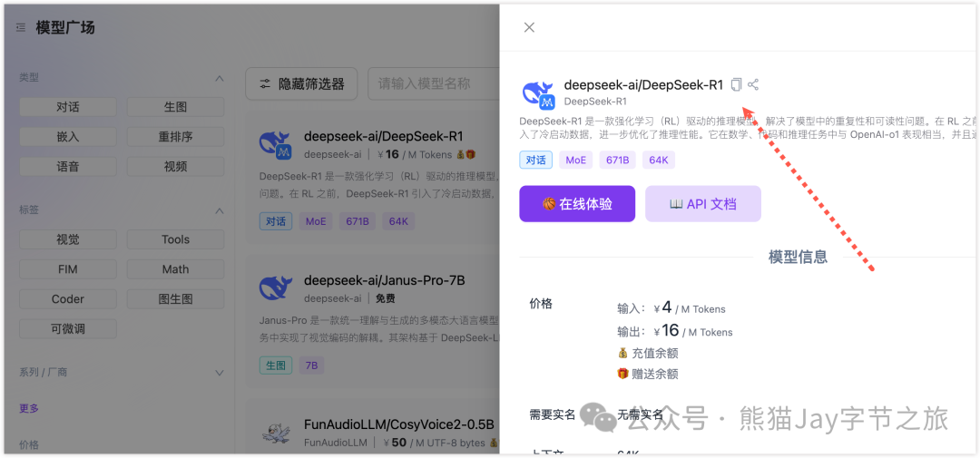Click the Janus-Pro-7B card whale logo
This screenshot has width=980, height=458.
click(x=276, y=287)
